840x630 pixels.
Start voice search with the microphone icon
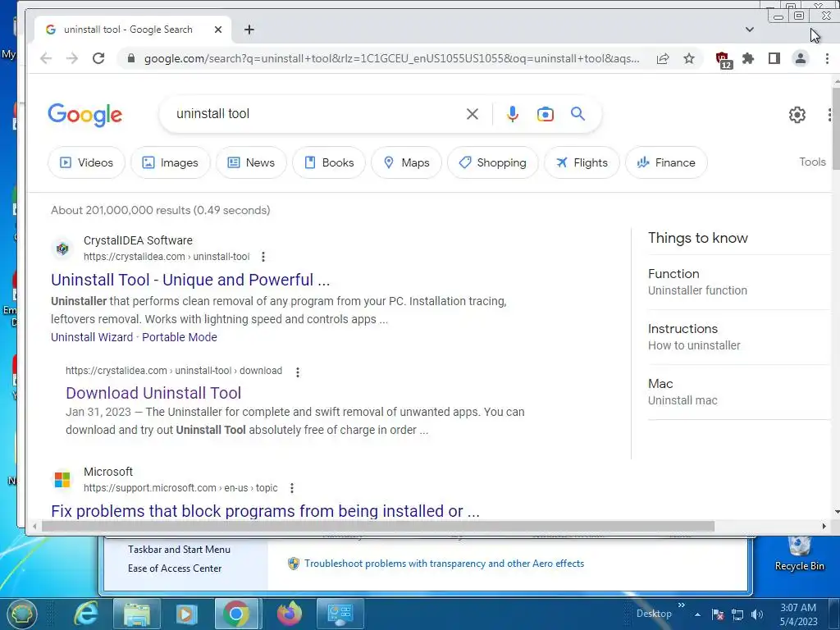coord(513,114)
